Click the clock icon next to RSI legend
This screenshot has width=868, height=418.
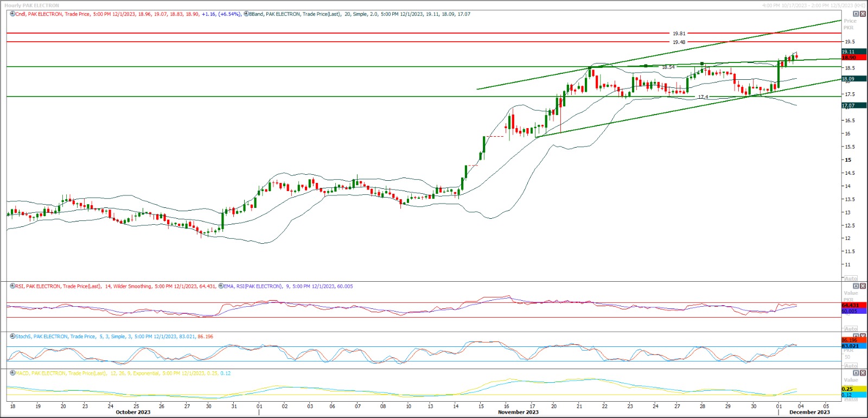click(12, 286)
